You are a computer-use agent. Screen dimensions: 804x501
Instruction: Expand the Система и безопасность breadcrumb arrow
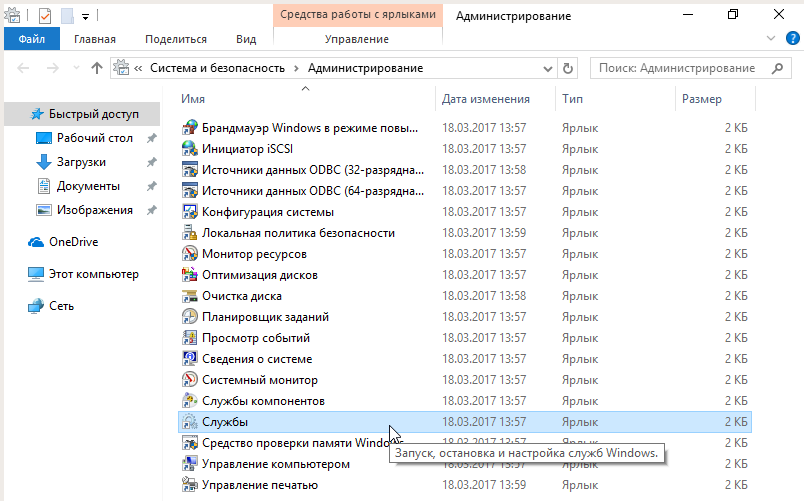(296, 68)
